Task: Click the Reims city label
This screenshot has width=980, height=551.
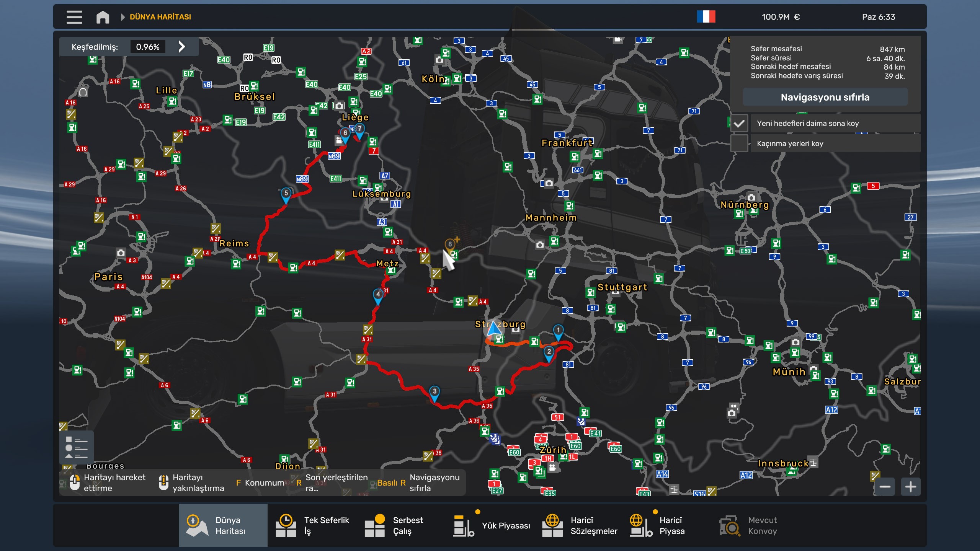Action: click(234, 243)
